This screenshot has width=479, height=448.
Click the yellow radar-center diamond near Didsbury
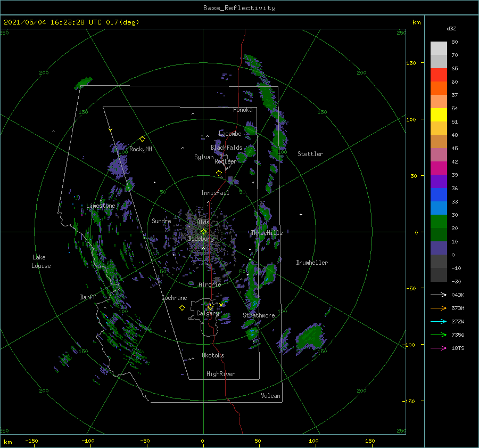pos(203,232)
